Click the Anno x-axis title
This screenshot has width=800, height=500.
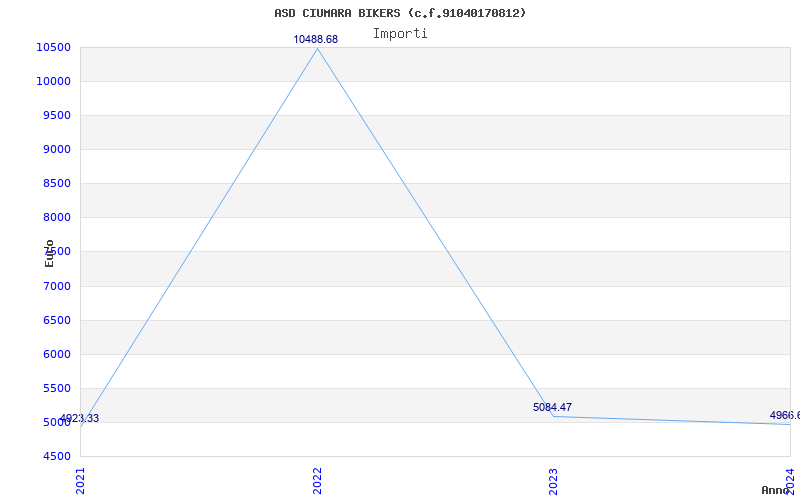click(776, 490)
